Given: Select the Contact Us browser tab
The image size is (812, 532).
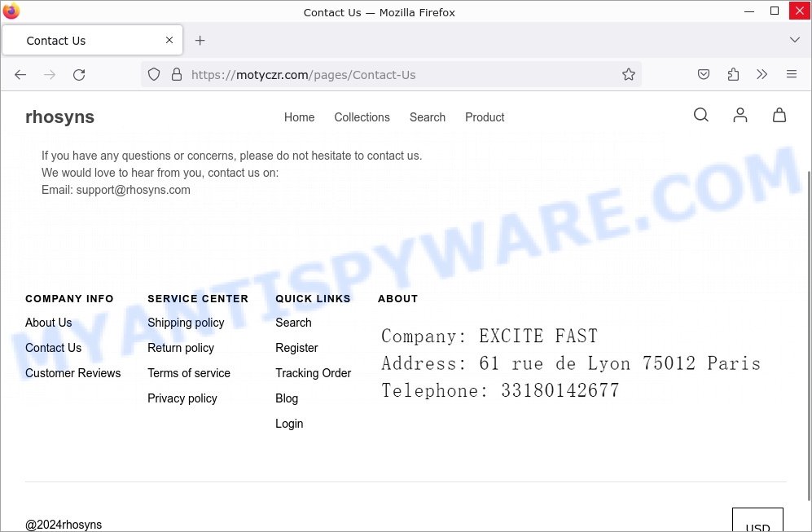Looking at the screenshot, I should [93, 41].
